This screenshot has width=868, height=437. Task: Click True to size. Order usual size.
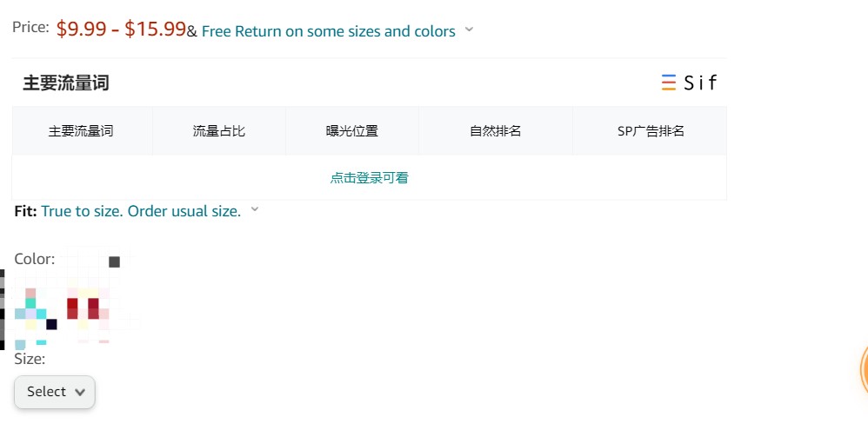pyautogui.click(x=141, y=211)
